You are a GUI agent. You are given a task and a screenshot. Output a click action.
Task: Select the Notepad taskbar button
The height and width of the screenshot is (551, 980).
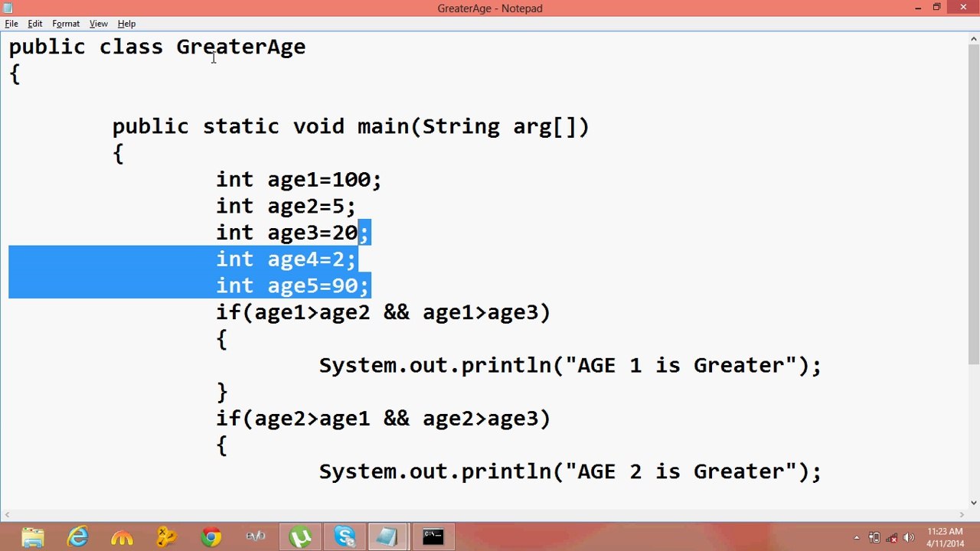click(389, 537)
